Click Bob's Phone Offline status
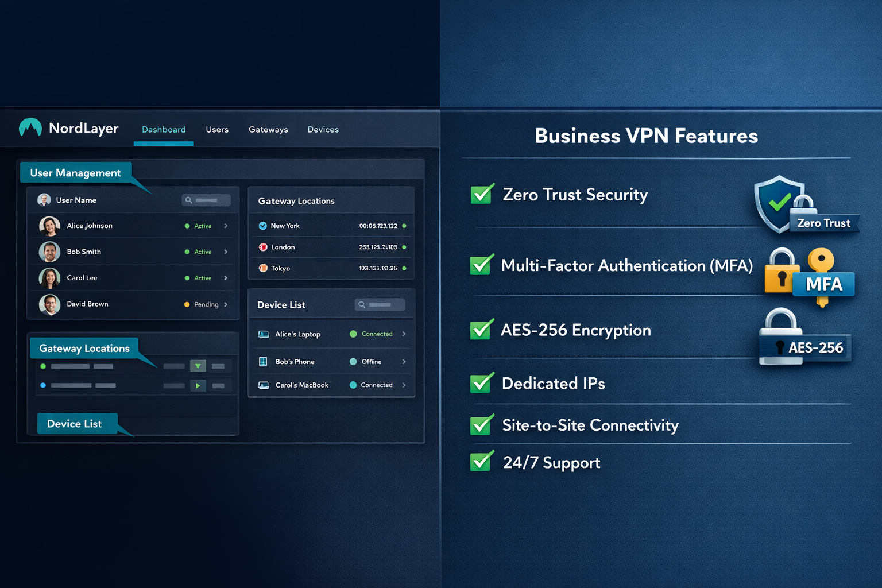882x588 pixels. (x=366, y=362)
